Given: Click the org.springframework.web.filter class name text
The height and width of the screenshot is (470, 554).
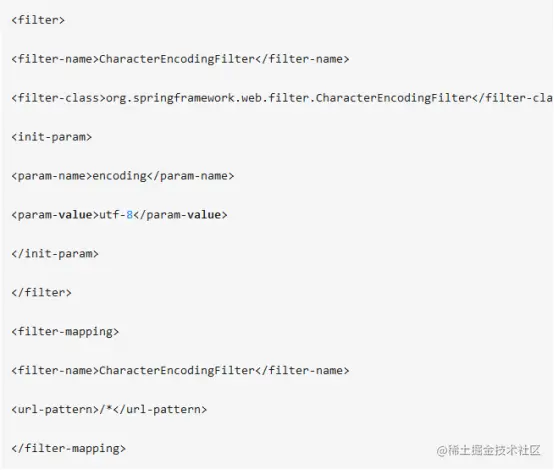Looking at the screenshot, I should tap(289, 98).
